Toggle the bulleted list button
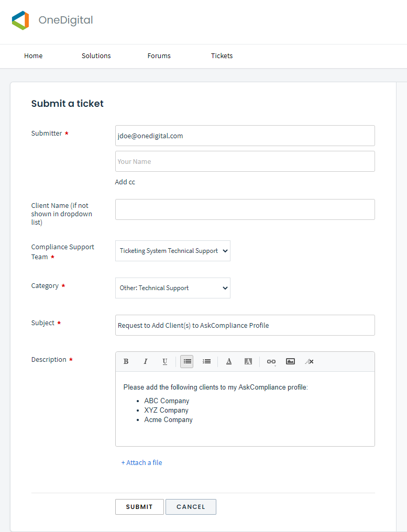This screenshot has width=407, height=532. pos(187,361)
